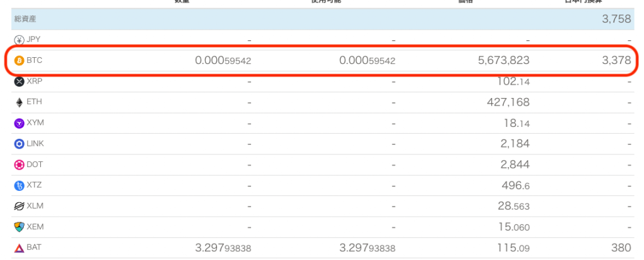Click the XEM NEM icon
The height and width of the screenshot is (260, 644).
[x=19, y=227]
